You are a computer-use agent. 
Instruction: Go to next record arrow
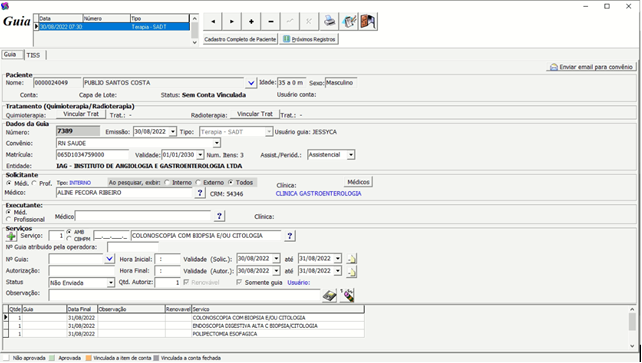232,22
